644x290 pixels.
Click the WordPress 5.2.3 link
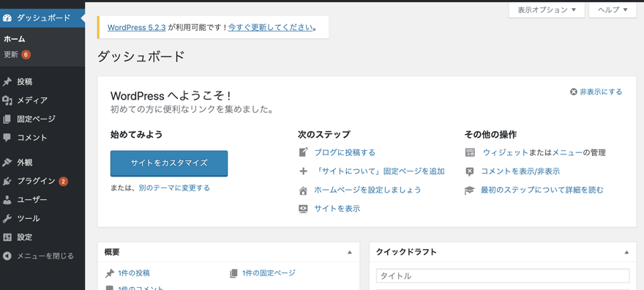click(136, 28)
